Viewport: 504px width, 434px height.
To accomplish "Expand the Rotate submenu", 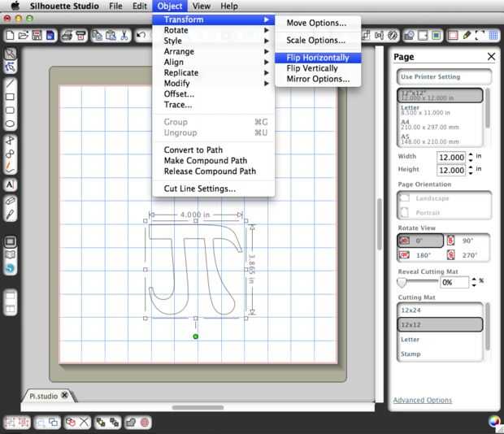I will 214,30.
